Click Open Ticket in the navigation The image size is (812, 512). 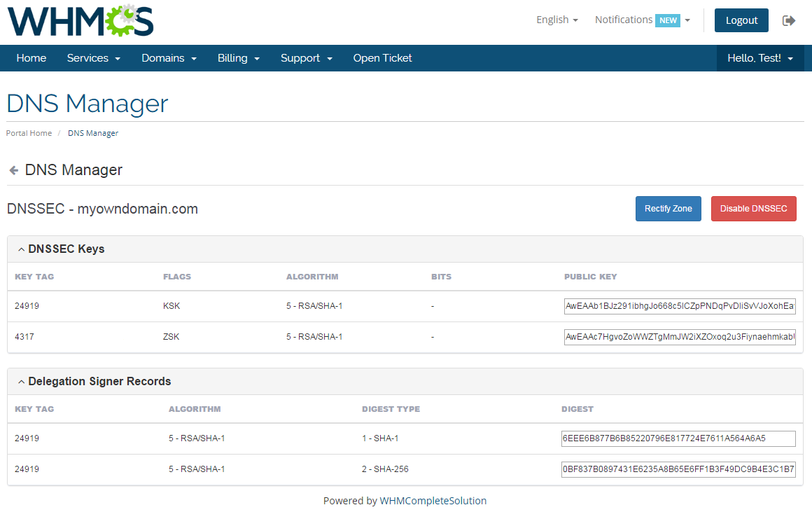tap(382, 58)
